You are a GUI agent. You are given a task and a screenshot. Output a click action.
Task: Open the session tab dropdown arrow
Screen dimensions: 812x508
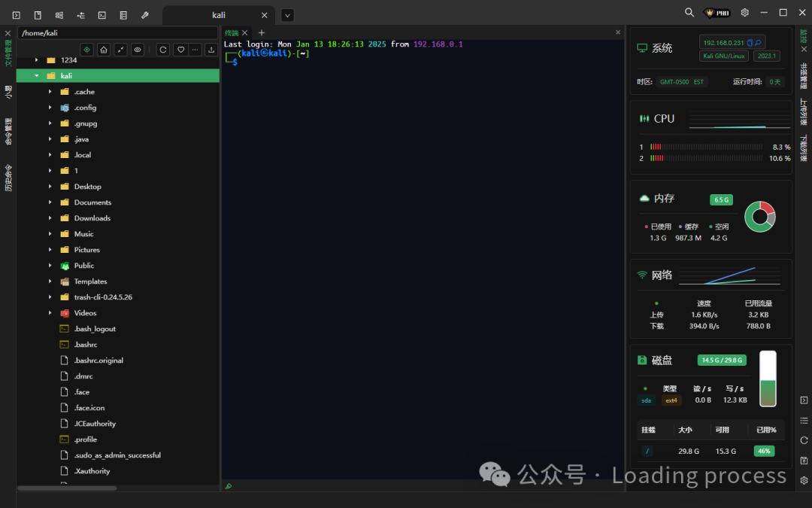tap(287, 16)
